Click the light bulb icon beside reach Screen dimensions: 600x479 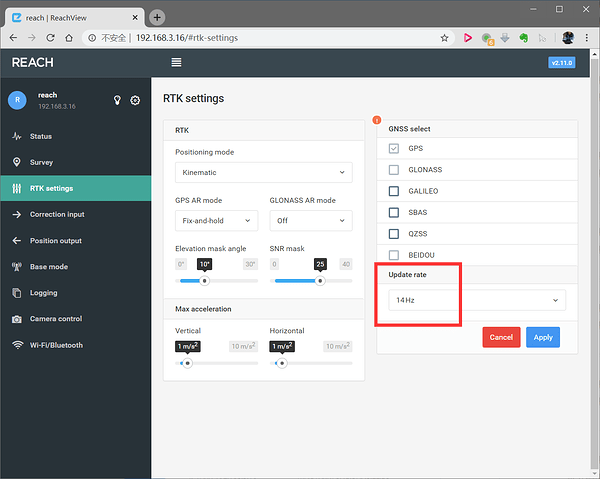(117, 100)
